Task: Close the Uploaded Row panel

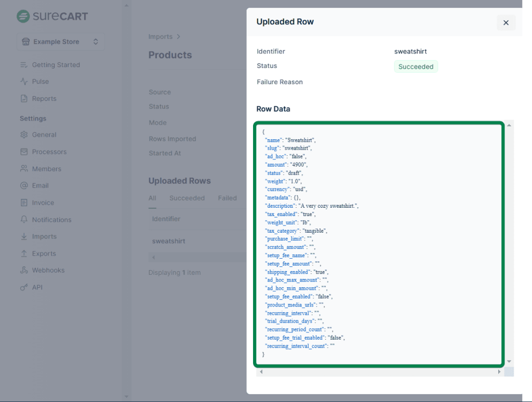Action: coord(506,23)
